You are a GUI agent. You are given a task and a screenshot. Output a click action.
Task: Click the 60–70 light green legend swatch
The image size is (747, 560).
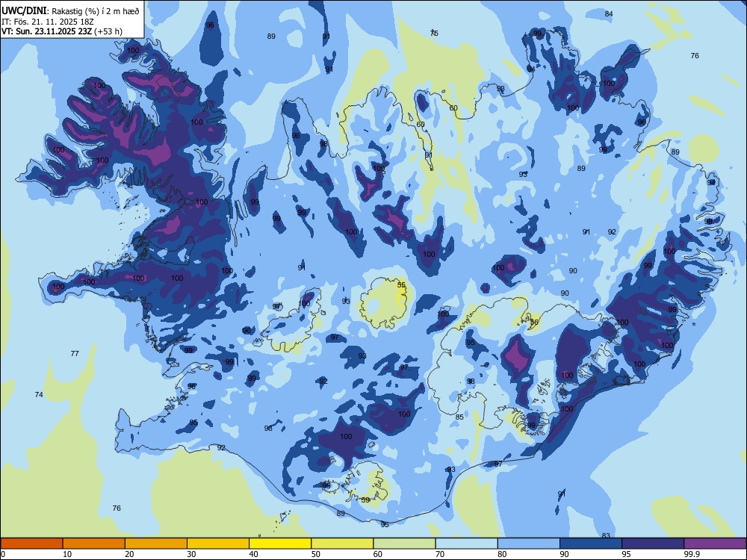(404, 544)
